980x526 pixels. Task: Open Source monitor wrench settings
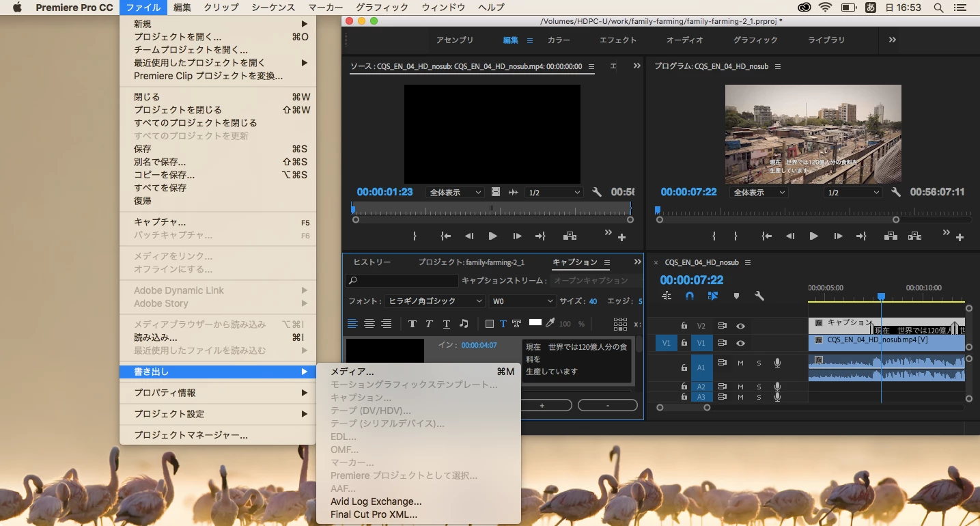tap(597, 193)
